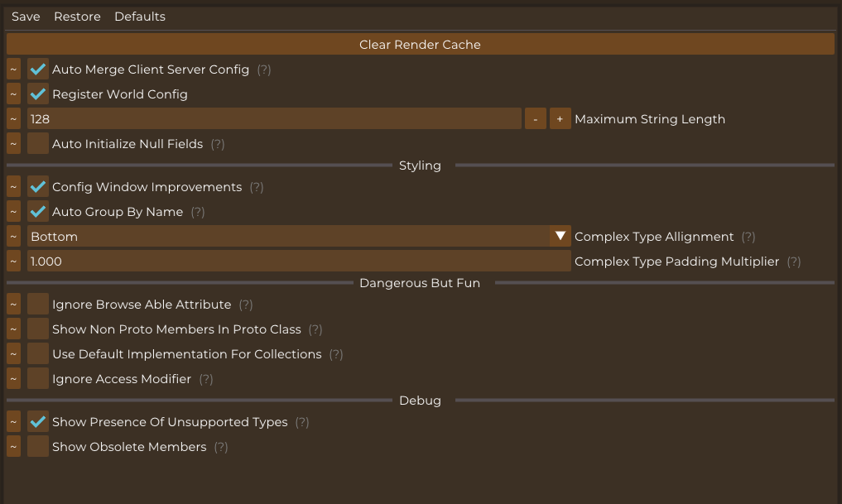Open the Complex Type Allignment dropdown arrow
Screen dimensions: 842x504
coord(560,236)
